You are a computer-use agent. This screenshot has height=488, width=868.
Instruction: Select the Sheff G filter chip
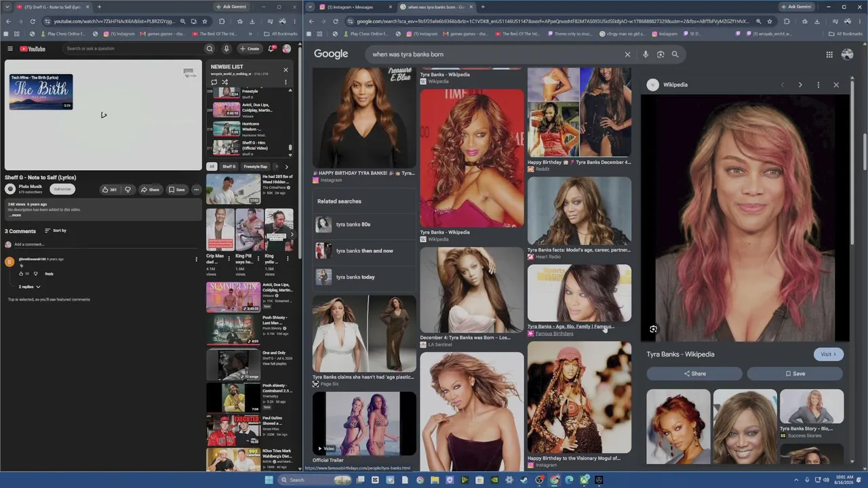pos(229,166)
